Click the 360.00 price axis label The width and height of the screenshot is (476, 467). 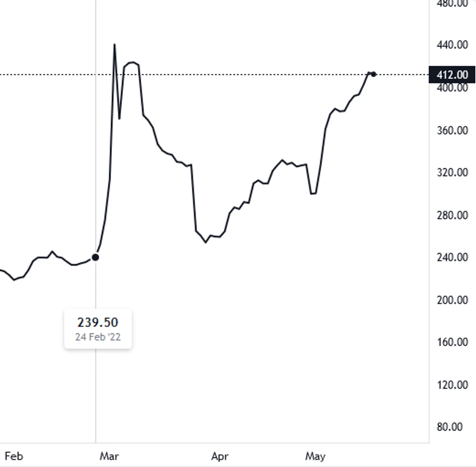coord(452,131)
